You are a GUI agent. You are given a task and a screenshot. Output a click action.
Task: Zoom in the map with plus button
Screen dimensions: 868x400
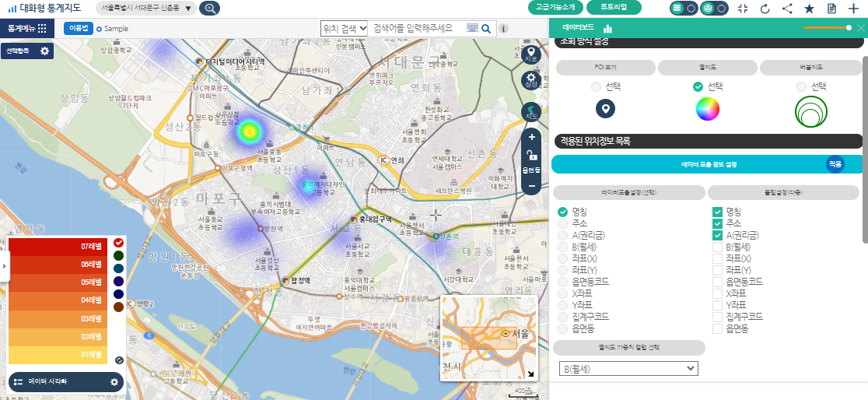coord(531,138)
